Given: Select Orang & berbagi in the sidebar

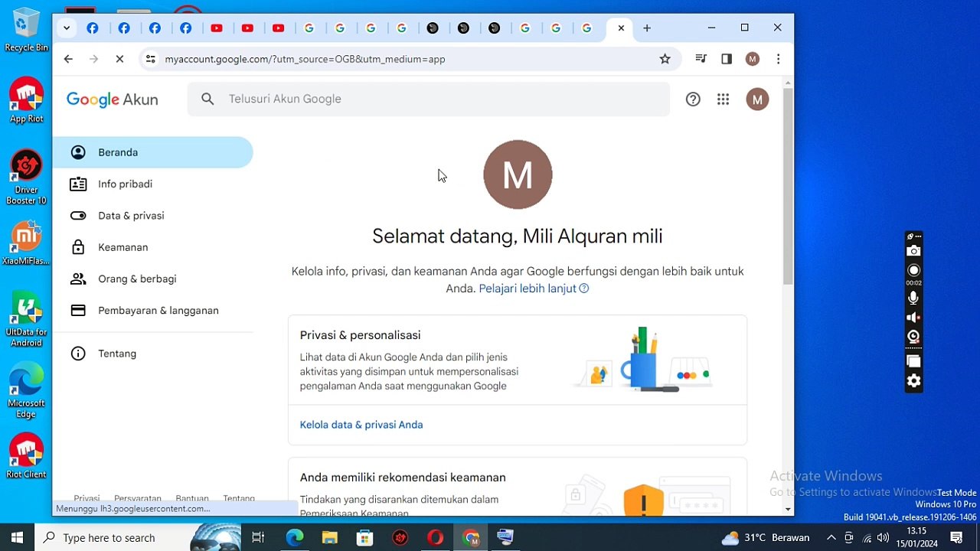Looking at the screenshot, I should pyautogui.click(x=152, y=279).
